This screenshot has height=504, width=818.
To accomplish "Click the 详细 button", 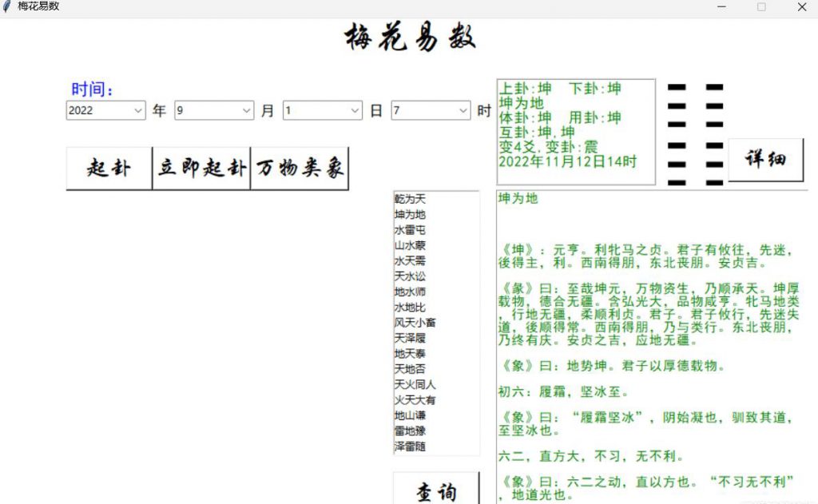I will (x=765, y=159).
